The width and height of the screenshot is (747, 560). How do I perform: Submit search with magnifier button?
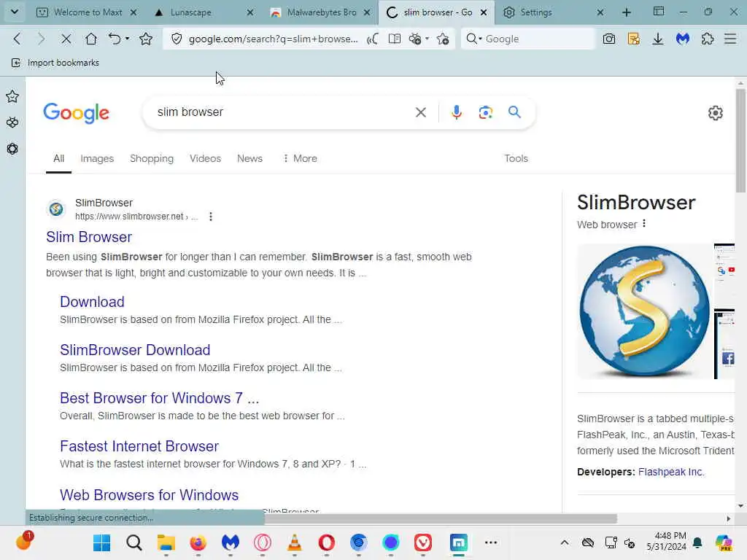pyautogui.click(x=514, y=112)
